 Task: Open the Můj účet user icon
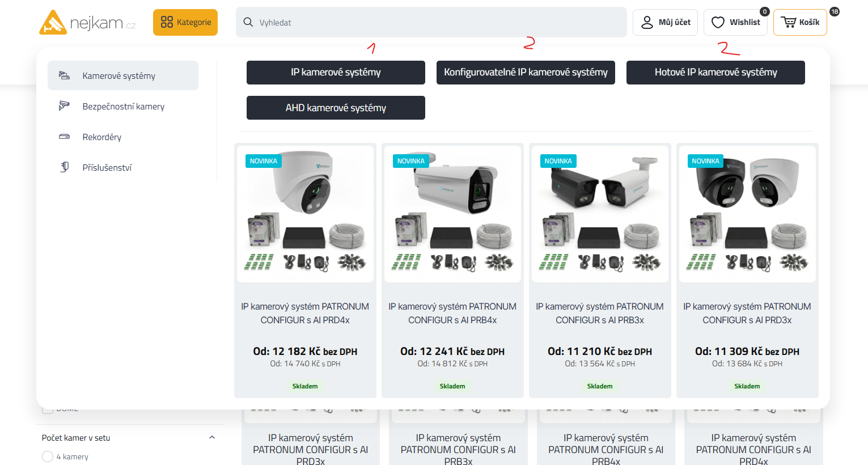tap(647, 22)
